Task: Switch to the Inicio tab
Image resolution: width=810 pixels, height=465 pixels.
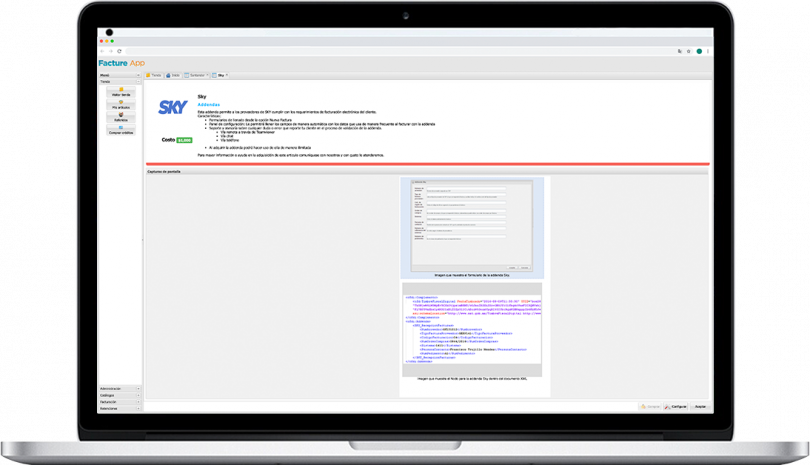Action: [x=174, y=75]
